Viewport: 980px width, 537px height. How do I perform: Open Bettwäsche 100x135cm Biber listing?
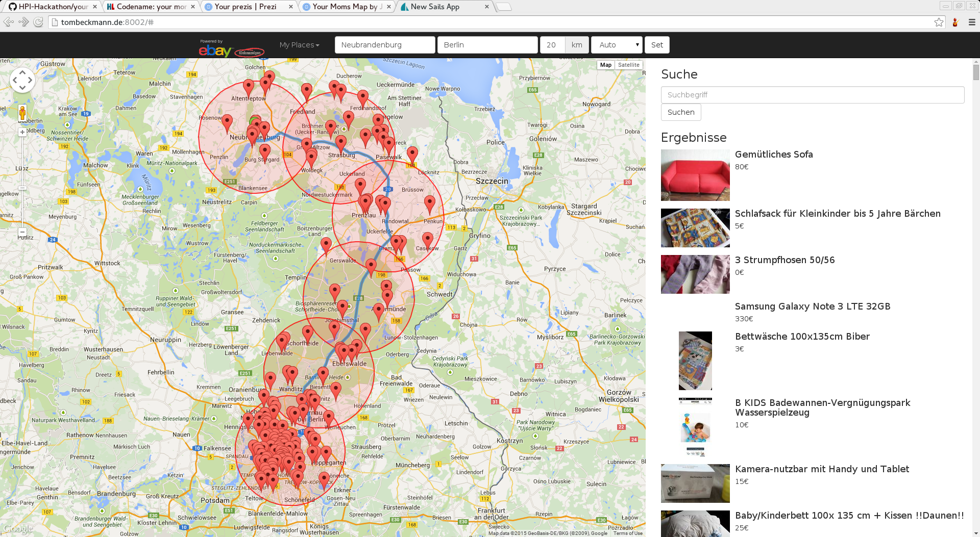click(x=802, y=337)
